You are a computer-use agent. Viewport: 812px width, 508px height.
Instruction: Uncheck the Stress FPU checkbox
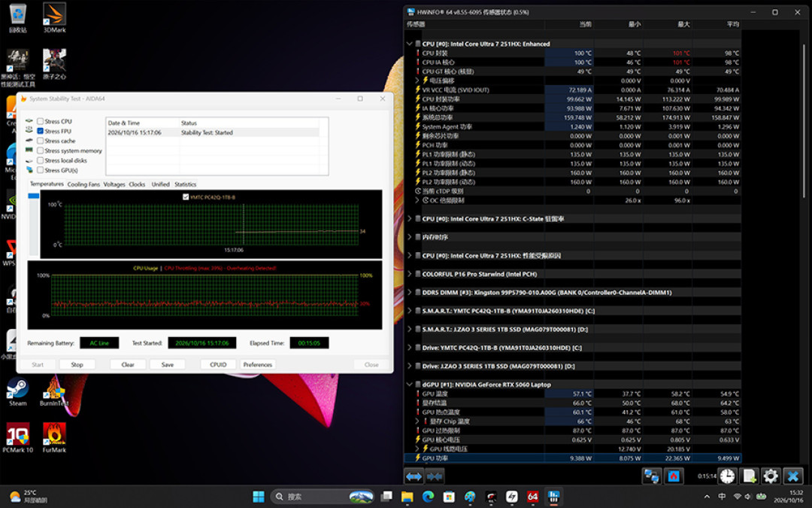point(40,131)
